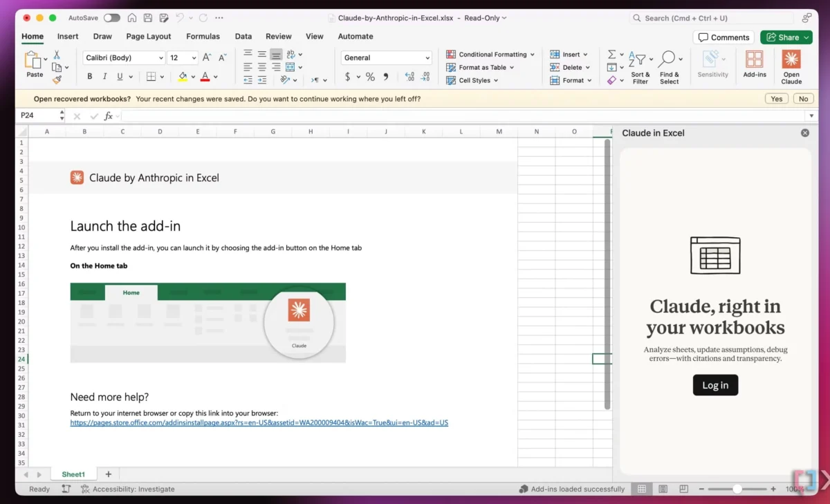The image size is (830, 504).
Task: Open the Insert Function fx icon
Action: click(x=109, y=116)
